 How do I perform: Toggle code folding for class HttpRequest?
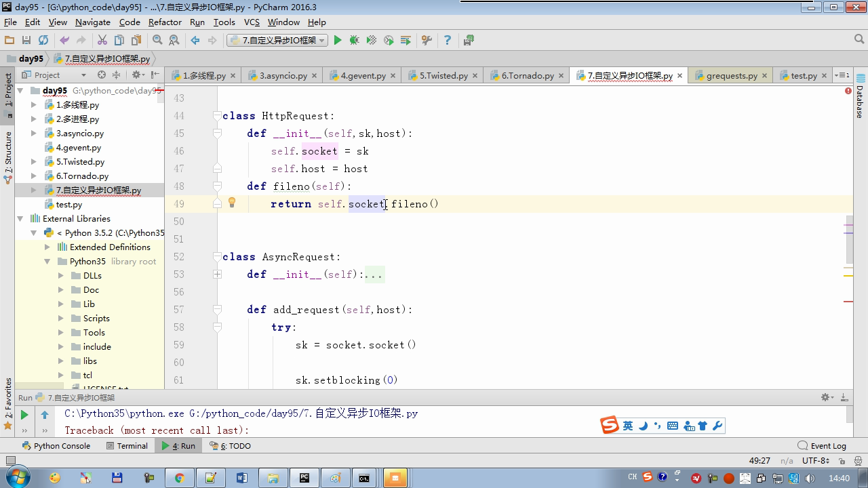click(217, 116)
